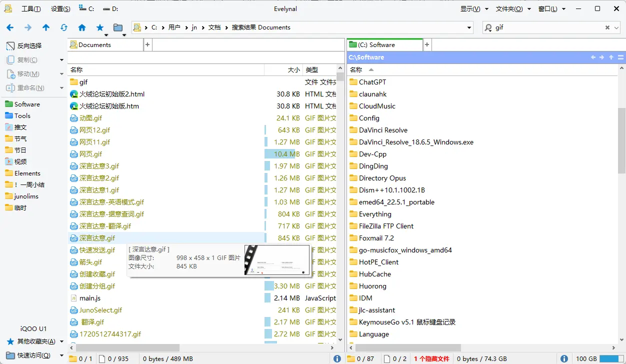Click the 100 GB disk usage bar
Viewport: 626px width, 364px height.
pyautogui.click(x=611, y=358)
